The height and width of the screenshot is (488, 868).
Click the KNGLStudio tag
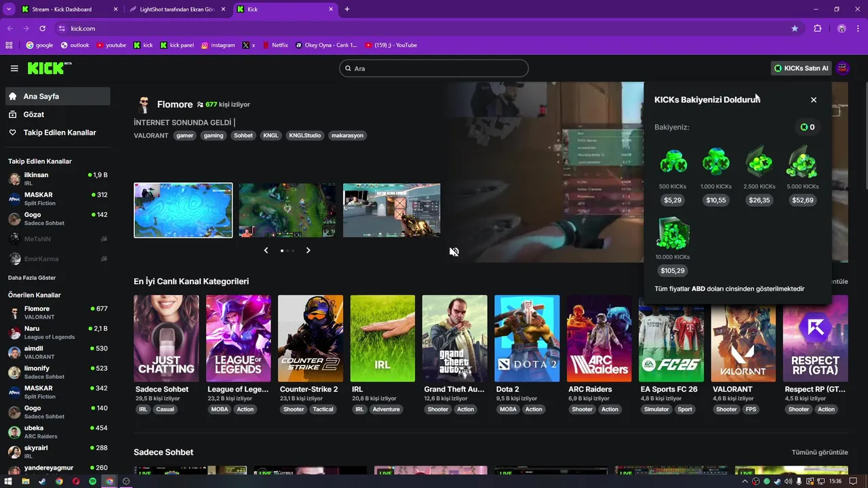pos(304,136)
